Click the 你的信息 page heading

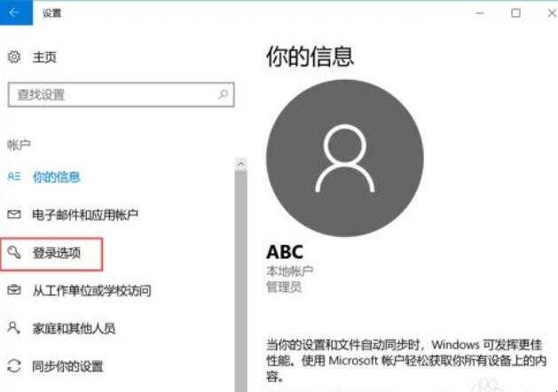pyautogui.click(x=310, y=57)
